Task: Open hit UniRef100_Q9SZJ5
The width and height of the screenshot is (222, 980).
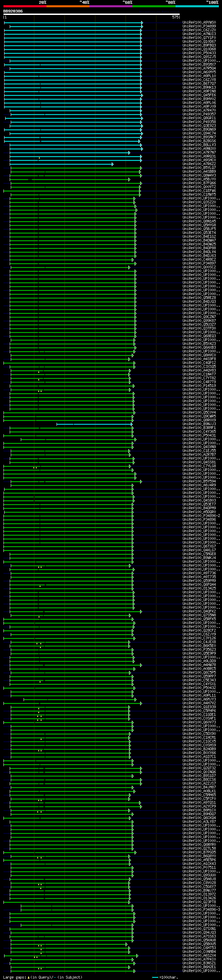Action: 199,57
